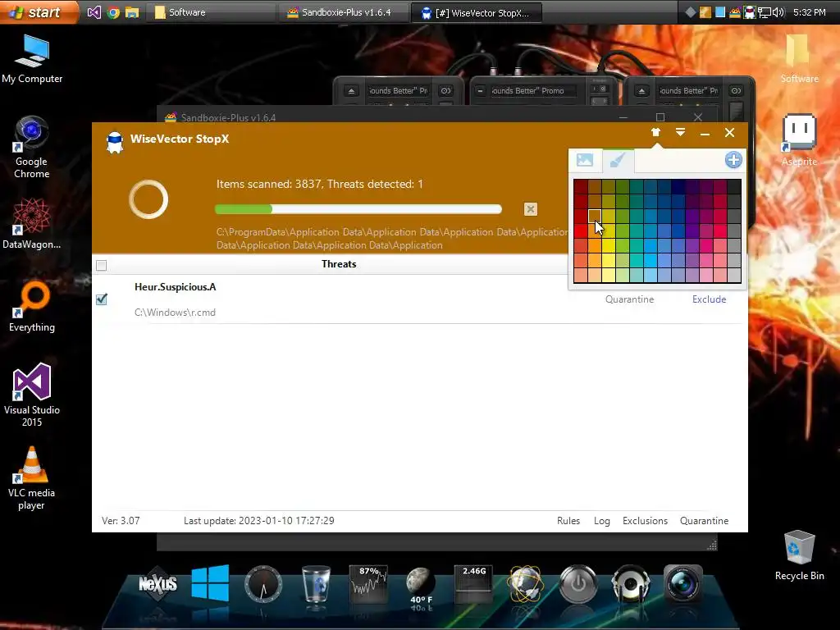The height and width of the screenshot is (630, 840).
Task: Click the Items scanned status text
Action: click(x=320, y=185)
